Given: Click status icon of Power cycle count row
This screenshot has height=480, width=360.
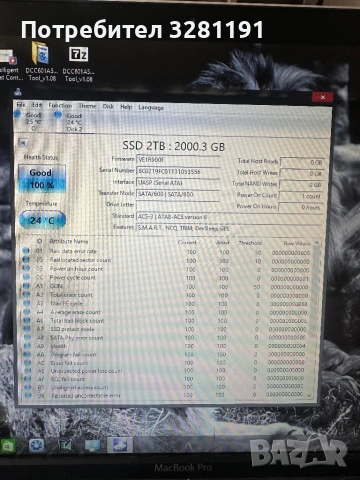Looking at the screenshot, I should tap(26, 277).
